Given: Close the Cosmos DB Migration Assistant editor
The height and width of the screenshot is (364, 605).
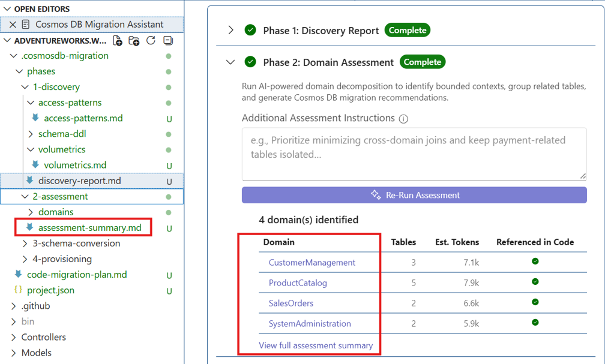Looking at the screenshot, I should (x=13, y=25).
